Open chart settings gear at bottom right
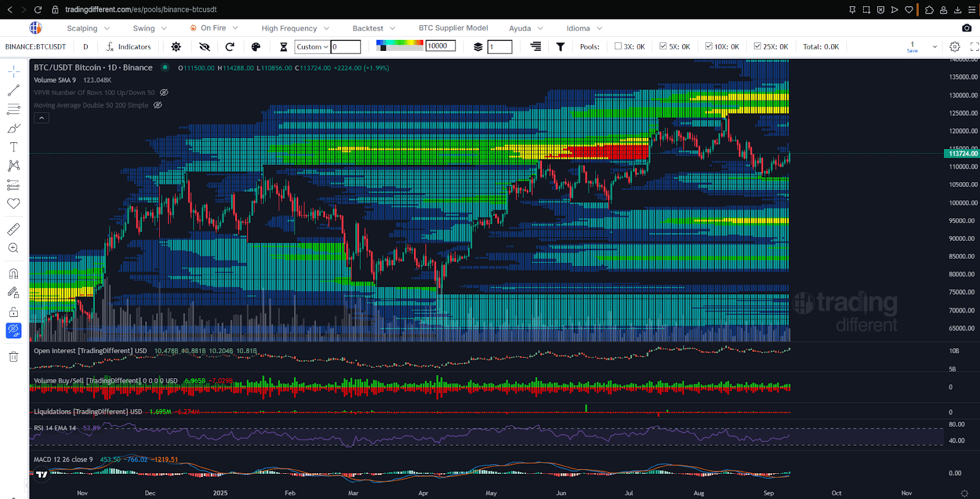 [965, 493]
